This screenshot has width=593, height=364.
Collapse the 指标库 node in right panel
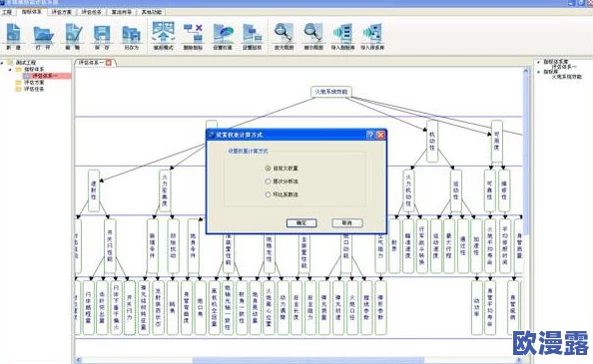538,72
